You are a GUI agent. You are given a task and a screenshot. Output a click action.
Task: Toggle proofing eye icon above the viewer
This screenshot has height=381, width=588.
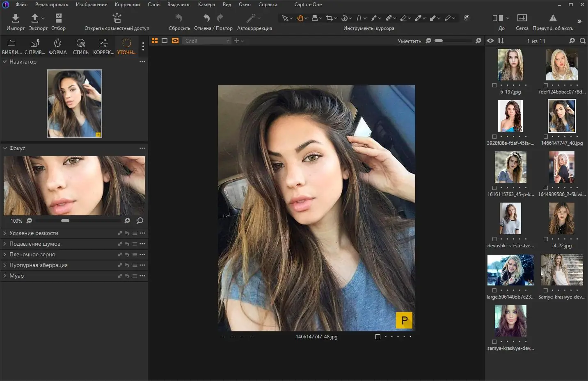coord(490,41)
